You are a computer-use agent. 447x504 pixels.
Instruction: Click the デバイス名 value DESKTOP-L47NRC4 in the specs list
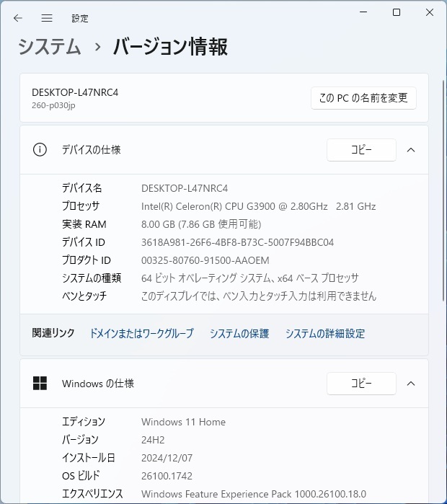185,188
